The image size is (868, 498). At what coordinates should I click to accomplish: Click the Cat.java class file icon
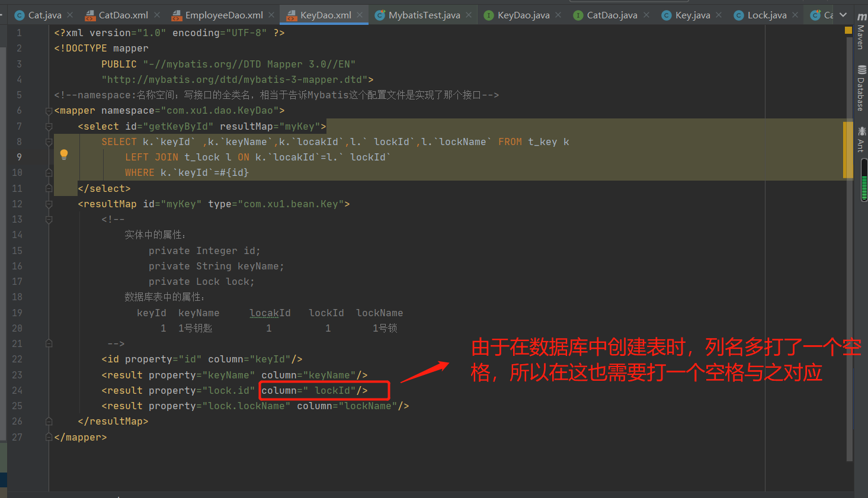pyautogui.click(x=20, y=15)
